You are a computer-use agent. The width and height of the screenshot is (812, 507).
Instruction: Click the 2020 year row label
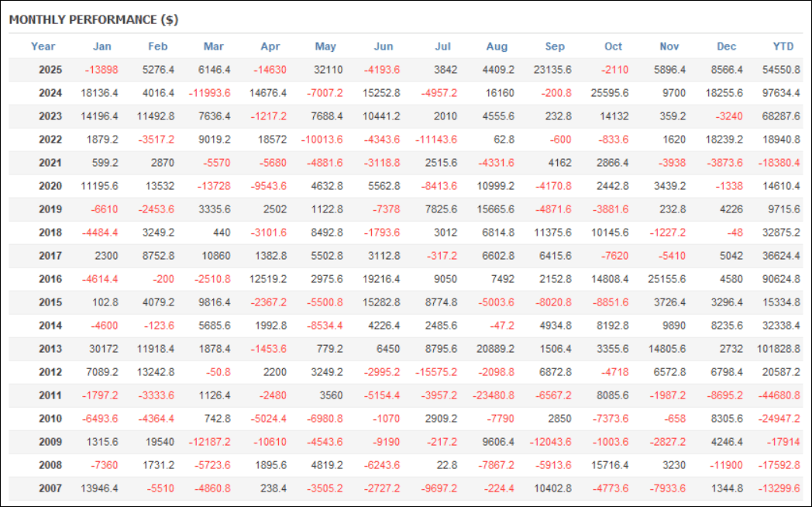coord(50,186)
